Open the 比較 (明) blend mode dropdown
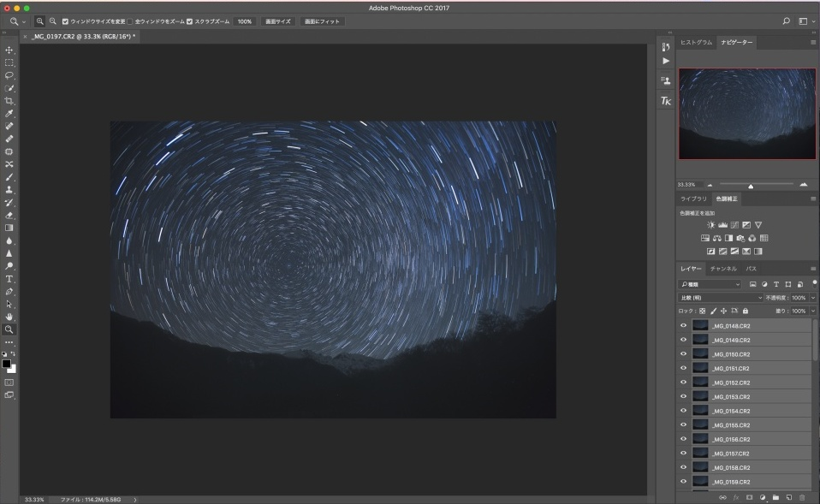Viewport: 820px width, 504px height. point(721,298)
